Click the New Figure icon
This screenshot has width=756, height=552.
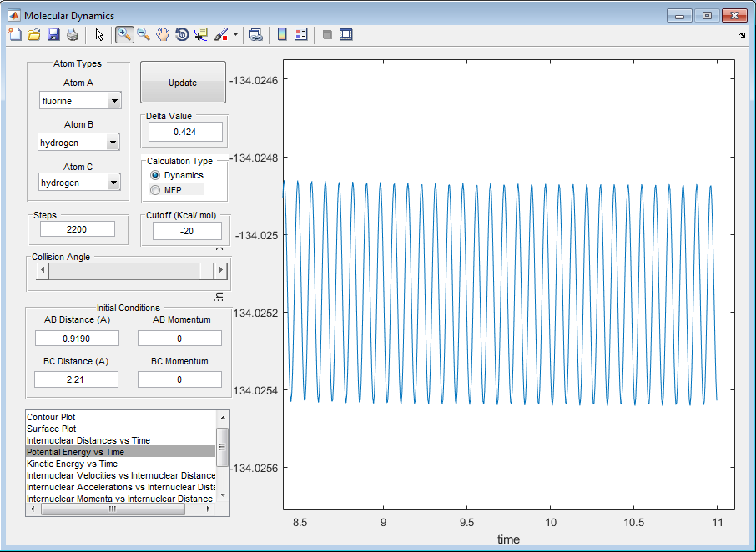tap(14, 34)
